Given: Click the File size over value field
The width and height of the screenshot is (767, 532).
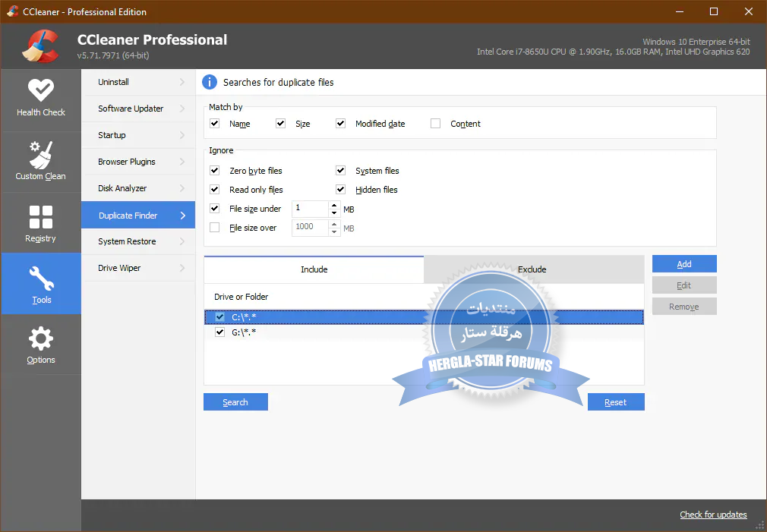Looking at the screenshot, I should (x=310, y=228).
